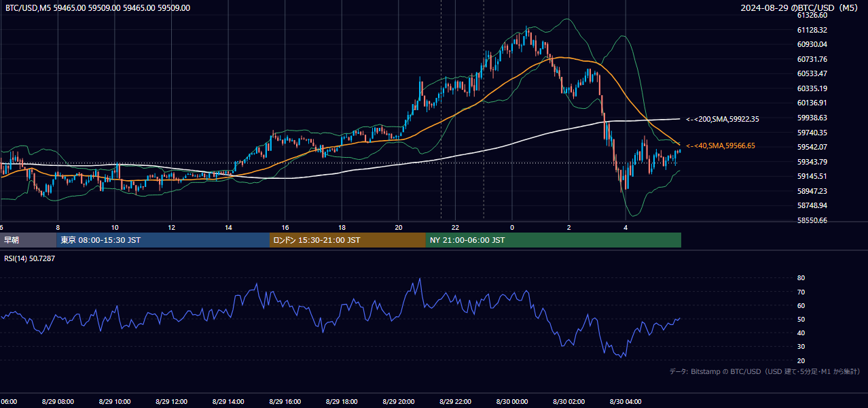Click price axis label 60136.91
The height and width of the screenshot is (408, 868).
click(x=812, y=103)
